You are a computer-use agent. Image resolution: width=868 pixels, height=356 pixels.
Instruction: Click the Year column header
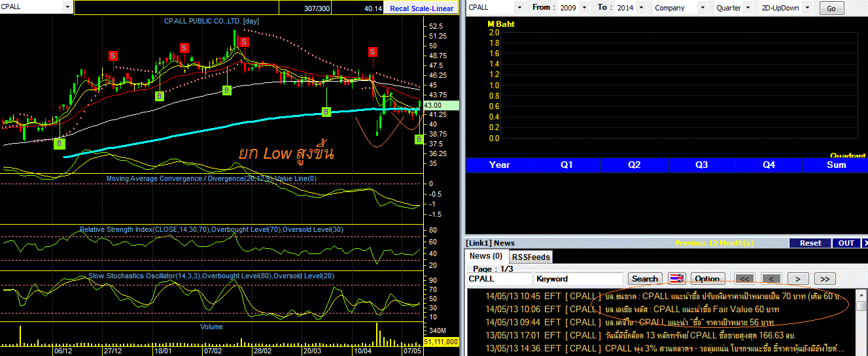click(499, 165)
